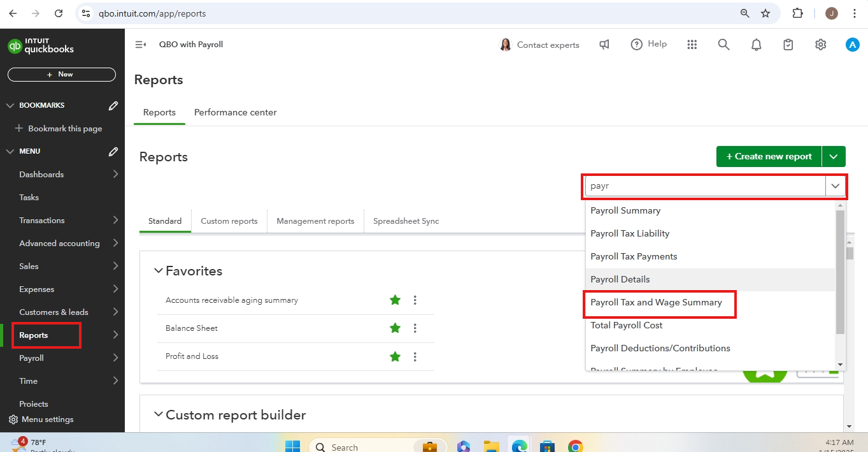Reload the page in the browser
Screen dimensions: 868x452
tap(59, 13)
